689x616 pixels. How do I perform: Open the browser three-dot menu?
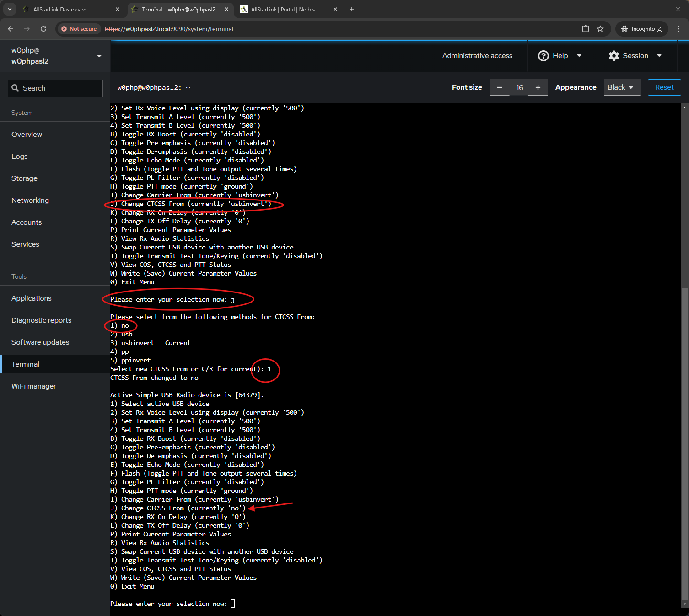pyautogui.click(x=678, y=29)
